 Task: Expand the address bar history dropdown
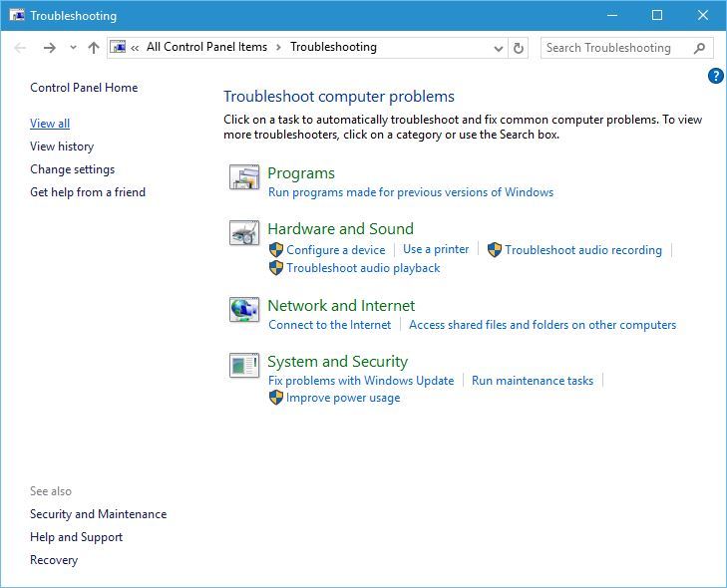[x=499, y=48]
